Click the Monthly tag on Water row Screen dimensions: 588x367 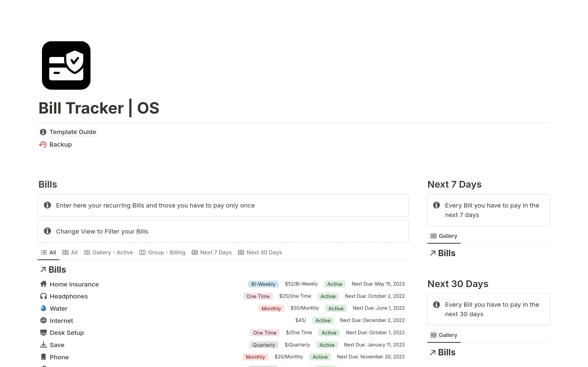271,309
